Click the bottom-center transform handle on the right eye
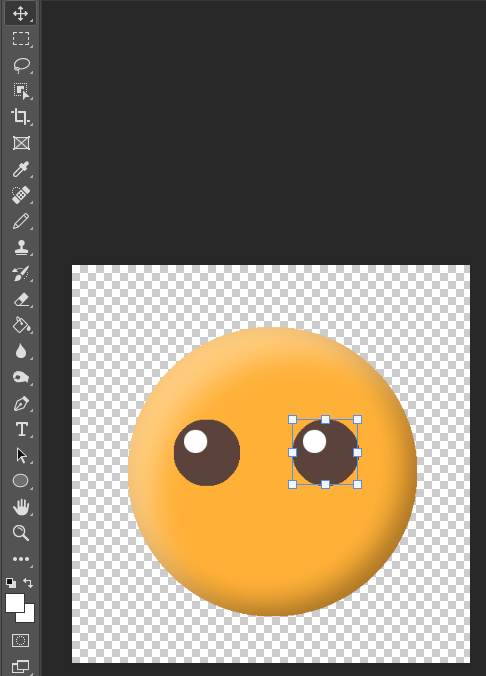The image size is (486, 676). tap(326, 485)
